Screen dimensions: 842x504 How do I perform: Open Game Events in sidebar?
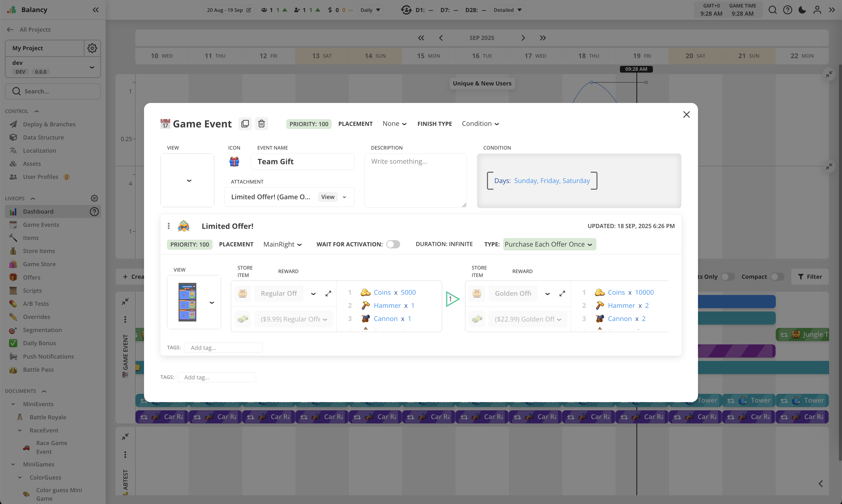pyautogui.click(x=41, y=224)
